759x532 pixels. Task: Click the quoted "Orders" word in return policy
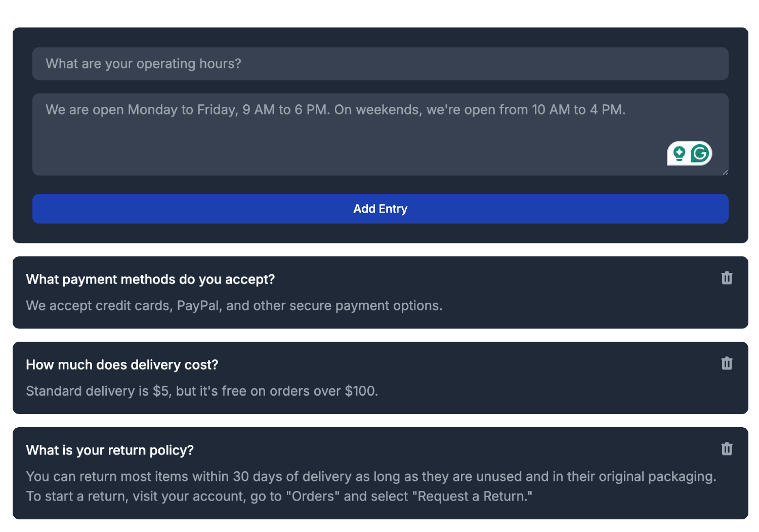point(313,497)
